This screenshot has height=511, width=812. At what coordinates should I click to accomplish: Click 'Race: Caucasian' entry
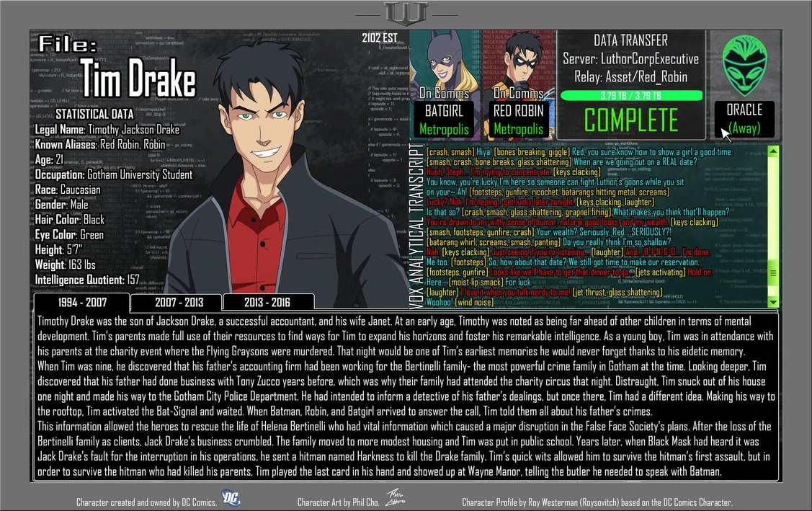click(x=68, y=190)
